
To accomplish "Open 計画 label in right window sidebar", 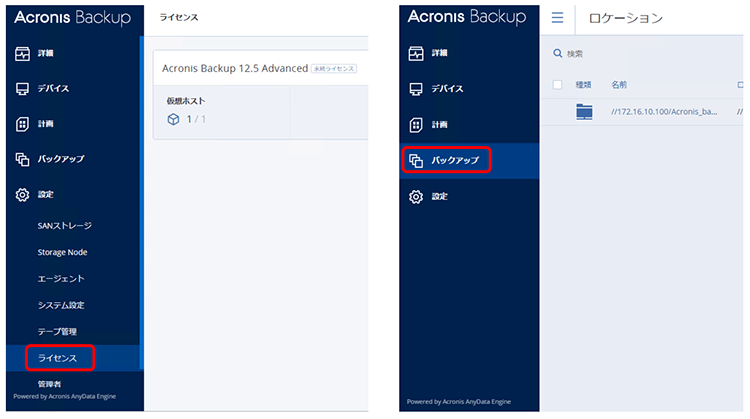I will (439, 124).
